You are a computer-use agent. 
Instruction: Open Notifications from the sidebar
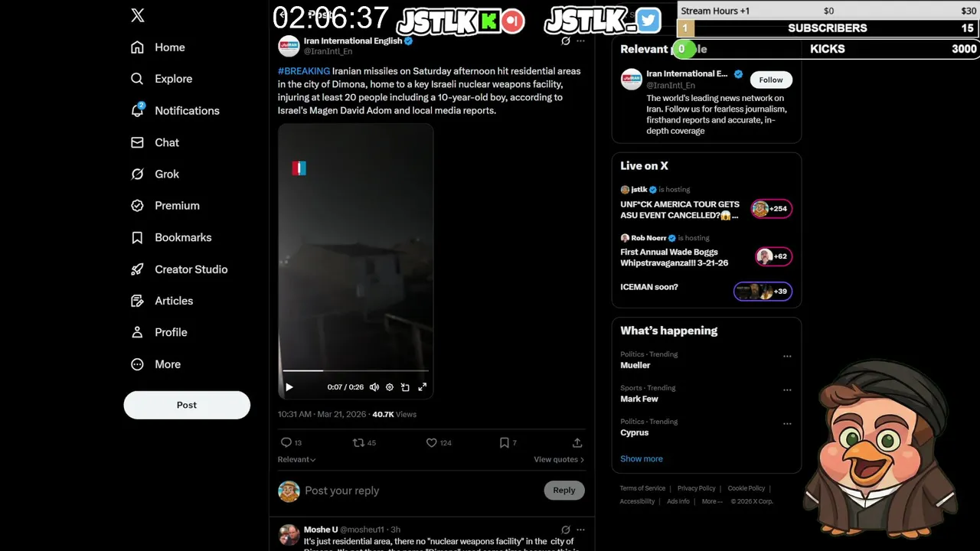coord(175,111)
